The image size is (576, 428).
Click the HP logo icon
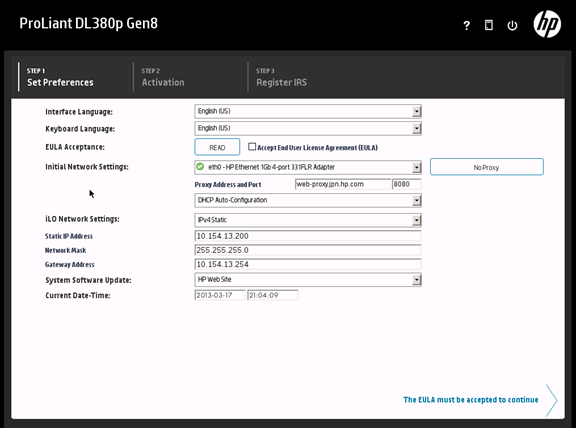(547, 24)
